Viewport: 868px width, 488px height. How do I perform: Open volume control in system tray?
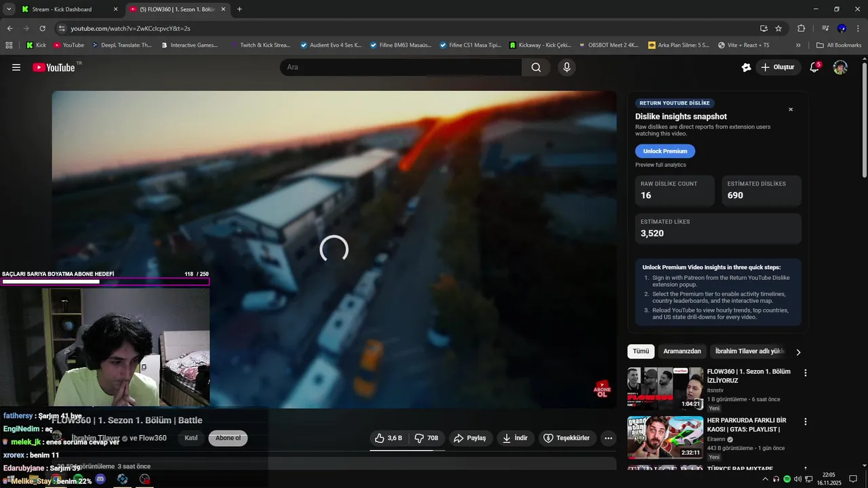797,479
